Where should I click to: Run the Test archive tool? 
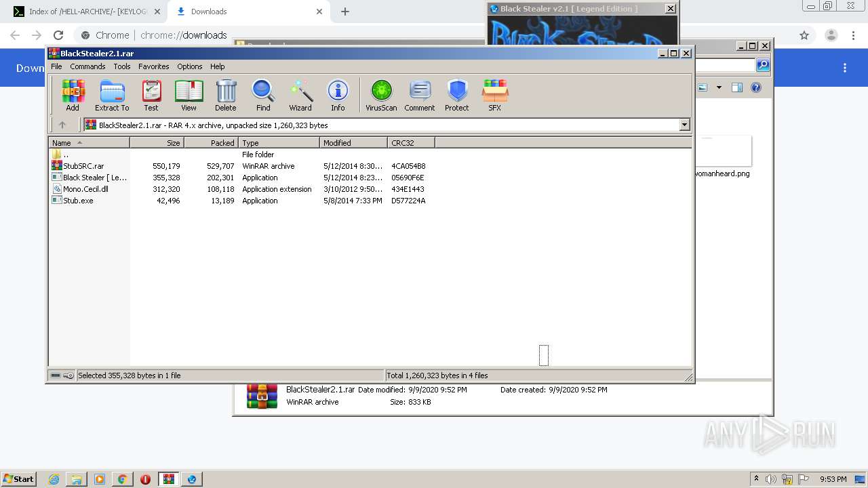click(x=151, y=96)
